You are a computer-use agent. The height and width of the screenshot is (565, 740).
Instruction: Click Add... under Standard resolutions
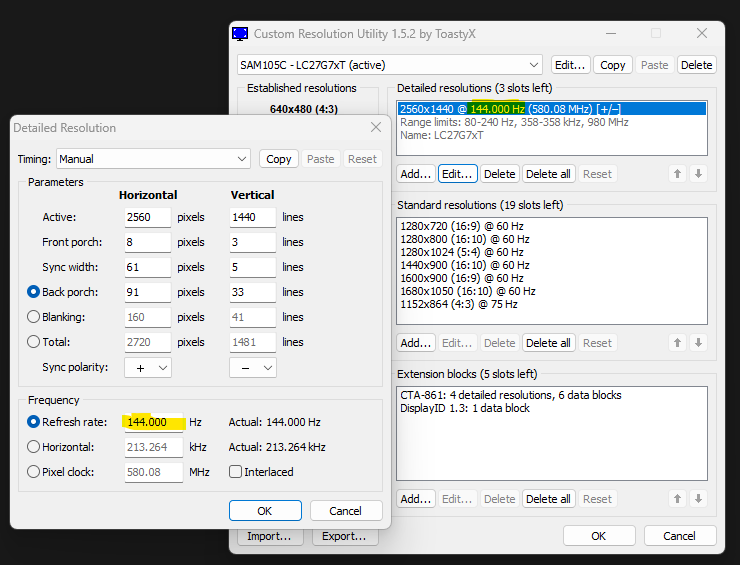415,343
